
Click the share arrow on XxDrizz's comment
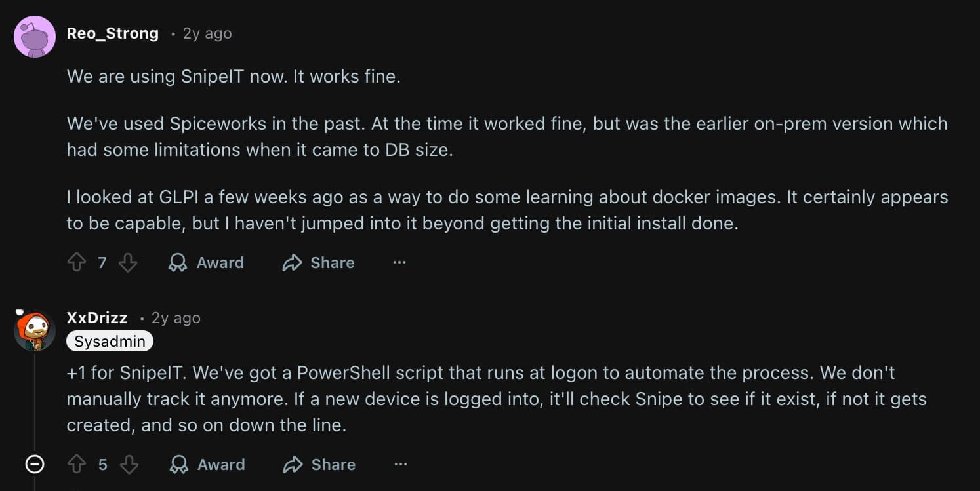pyautogui.click(x=292, y=464)
